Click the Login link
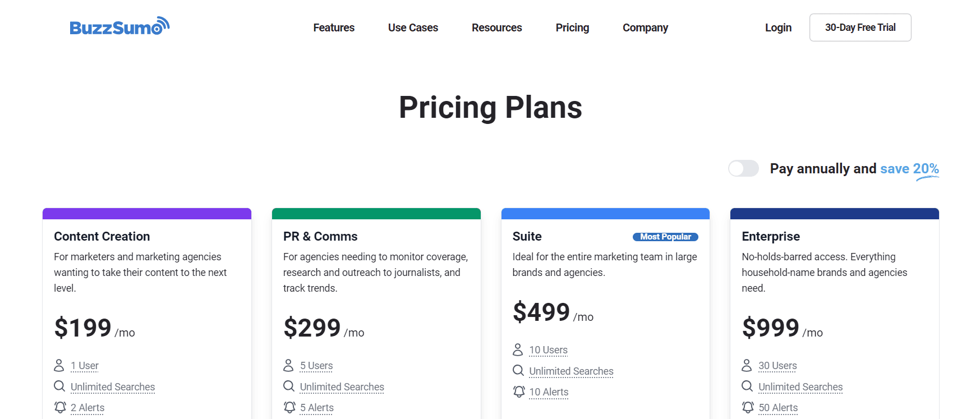The height and width of the screenshot is (419, 980). 778,27
